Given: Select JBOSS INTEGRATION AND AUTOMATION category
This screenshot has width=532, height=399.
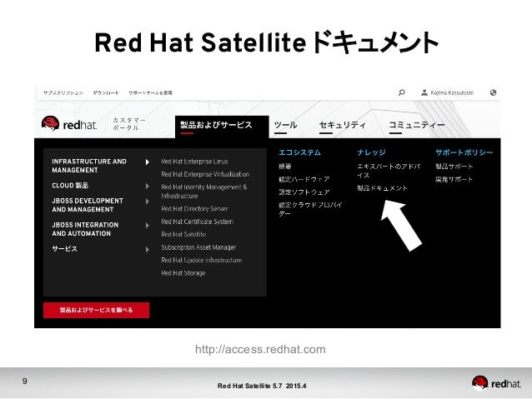Looking at the screenshot, I should [x=85, y=229].
